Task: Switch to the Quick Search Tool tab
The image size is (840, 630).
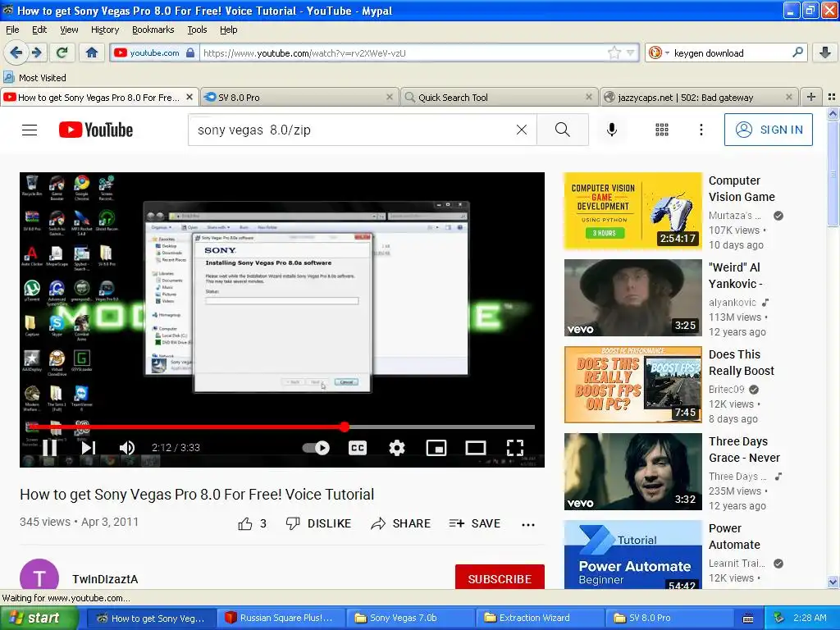Action: point(498,97)
